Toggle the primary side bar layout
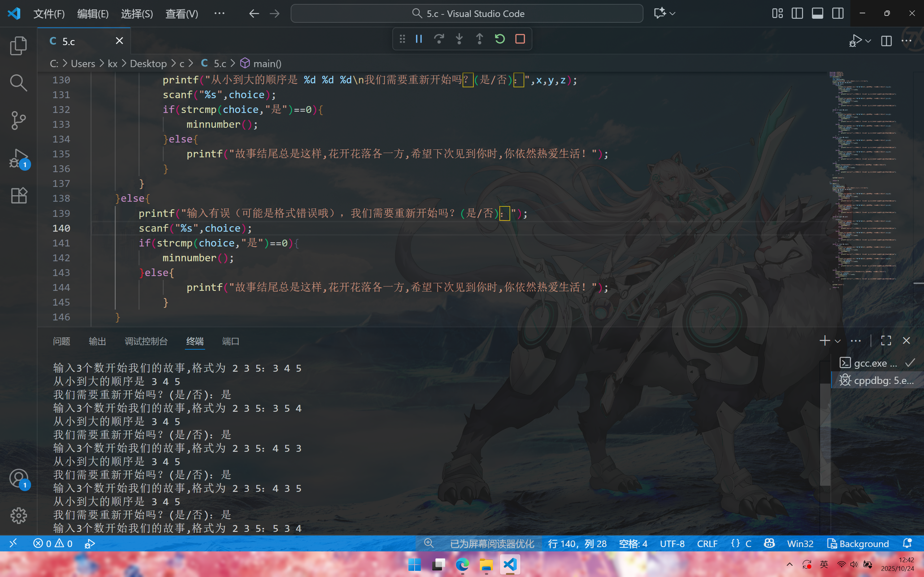Image resolution: width=924 pixels, height=577 pixels. (797, 13)
